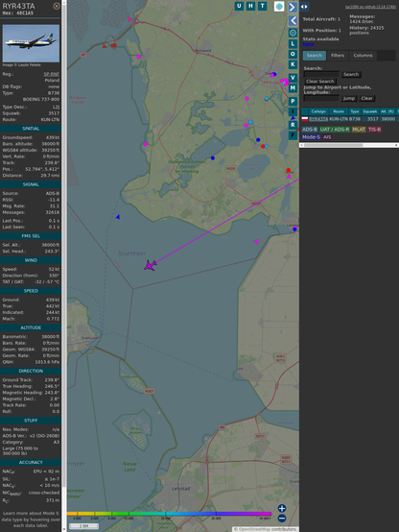Zoom in with the plus icon
Screen dimensions: 399x532
282,508
